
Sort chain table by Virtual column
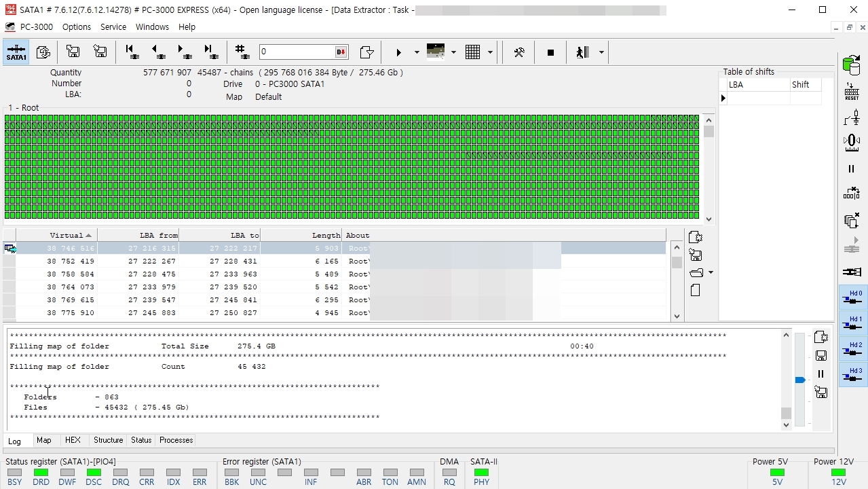coord(57,235)
